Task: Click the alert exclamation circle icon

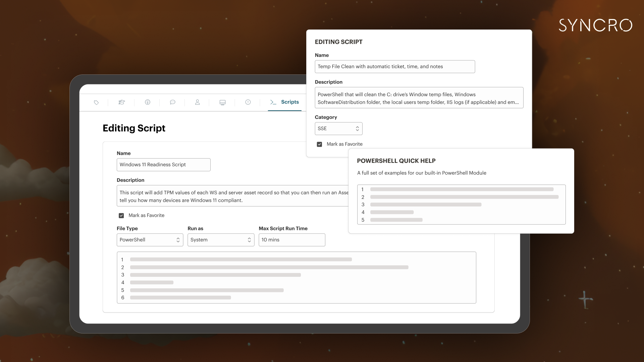Action: point(248,102)
